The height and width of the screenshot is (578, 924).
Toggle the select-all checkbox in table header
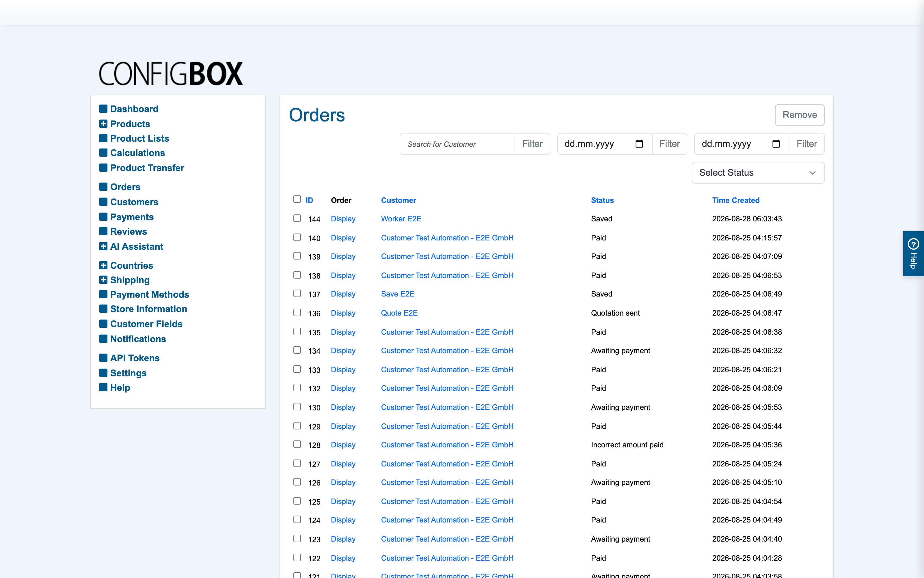point(297,199)
